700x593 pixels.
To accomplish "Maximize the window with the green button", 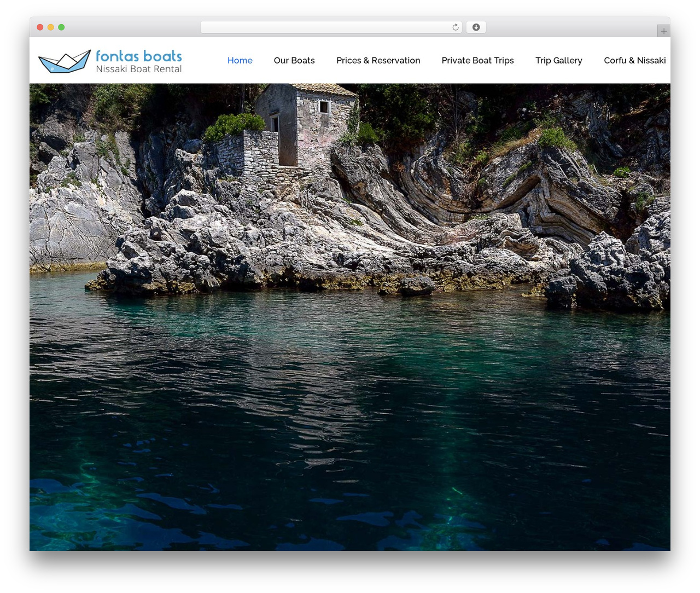I will click(61, 27).
